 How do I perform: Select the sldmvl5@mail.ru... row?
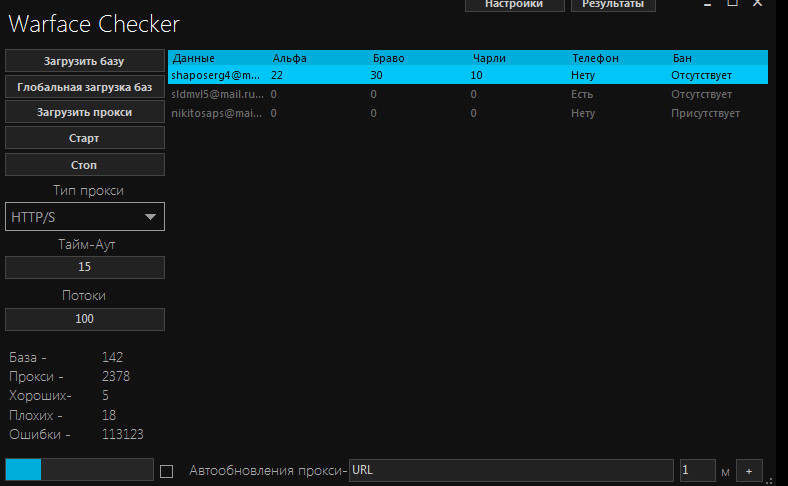pyautogui.click(x=468, y=94)
